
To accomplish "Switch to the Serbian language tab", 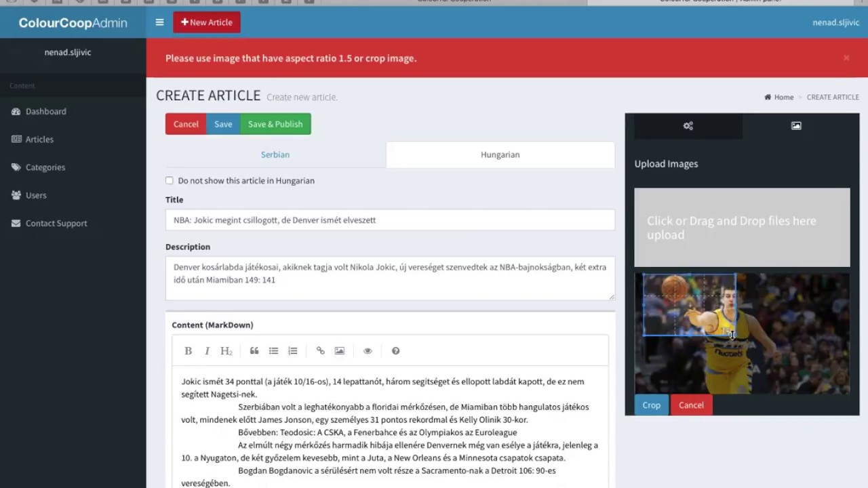I will pos(275,155).
